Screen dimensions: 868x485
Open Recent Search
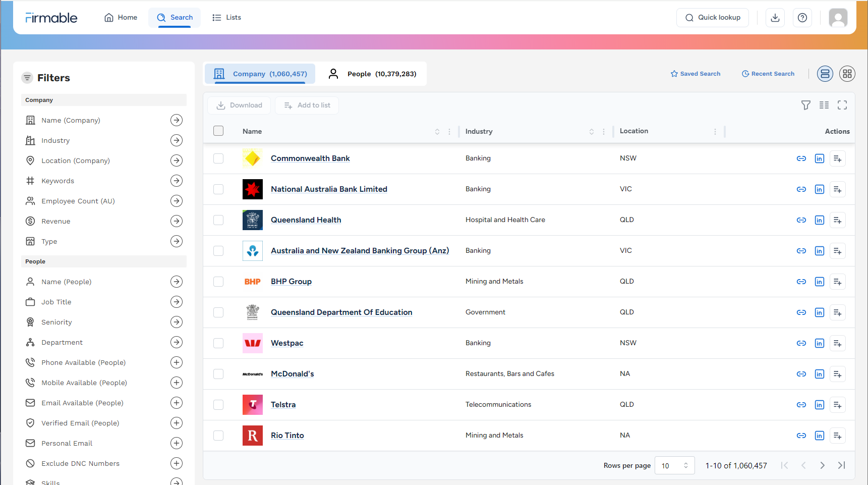point(768,74)
